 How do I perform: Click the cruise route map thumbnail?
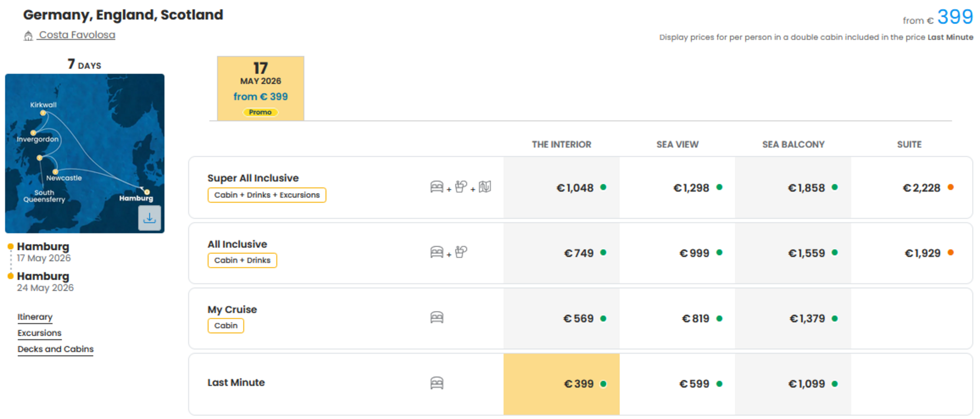coord(85,153)
